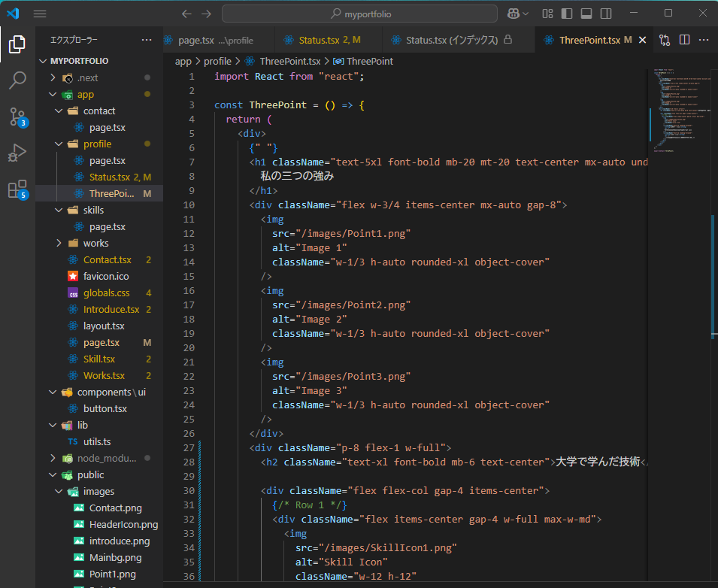The height and width of the screenshot is (588, 718).
Task: Toggle the primary side bar visibility
Action: pyautogui.click(x=567, y=14)
